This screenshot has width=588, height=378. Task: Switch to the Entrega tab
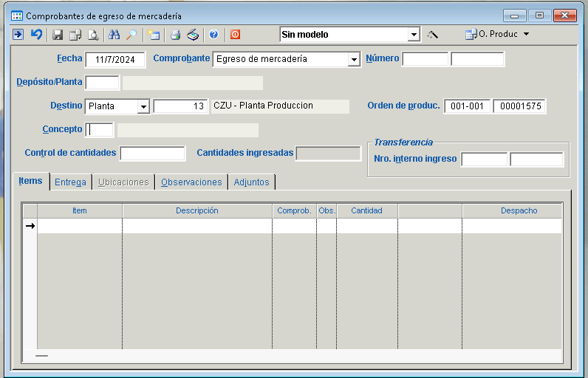pos(70,182)
